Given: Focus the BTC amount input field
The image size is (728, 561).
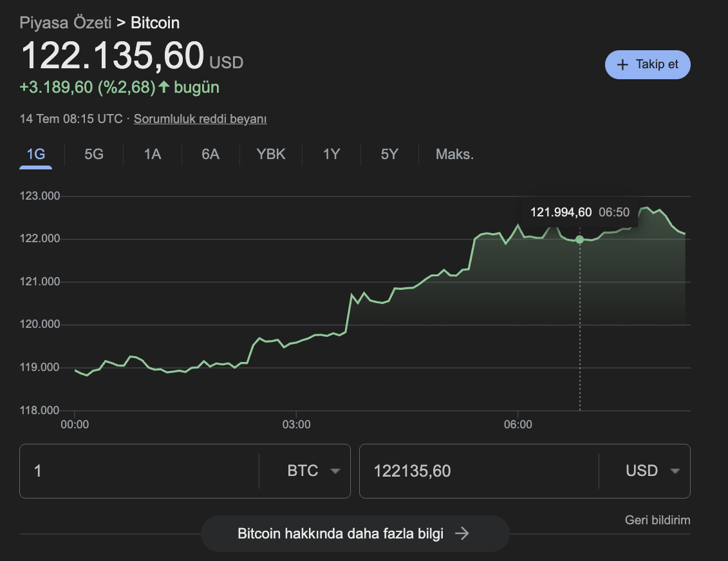Looking at the screenshot, I should (139, 471).
